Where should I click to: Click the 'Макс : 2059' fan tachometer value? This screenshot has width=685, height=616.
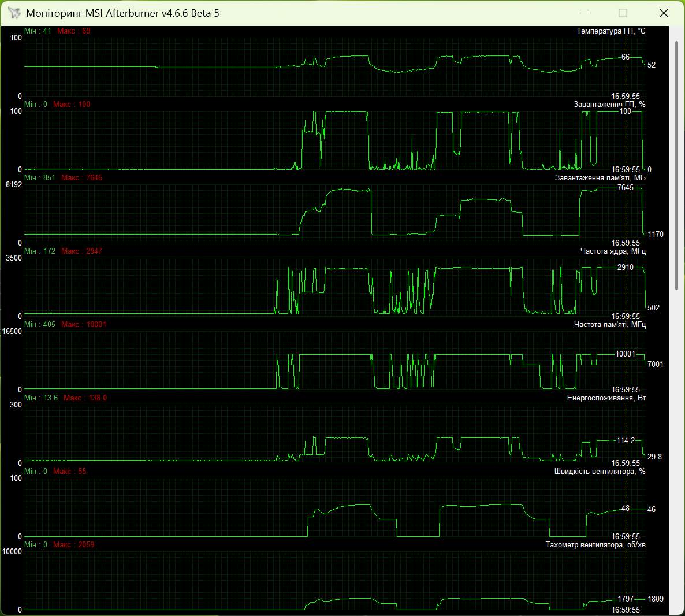[73, 545]
